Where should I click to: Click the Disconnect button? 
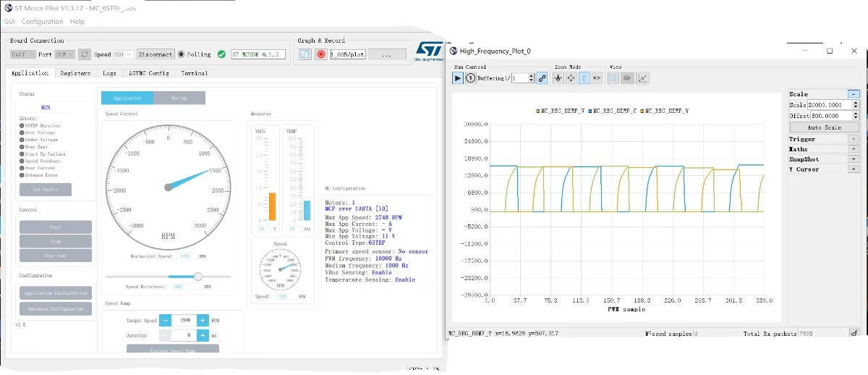[156, 54]
